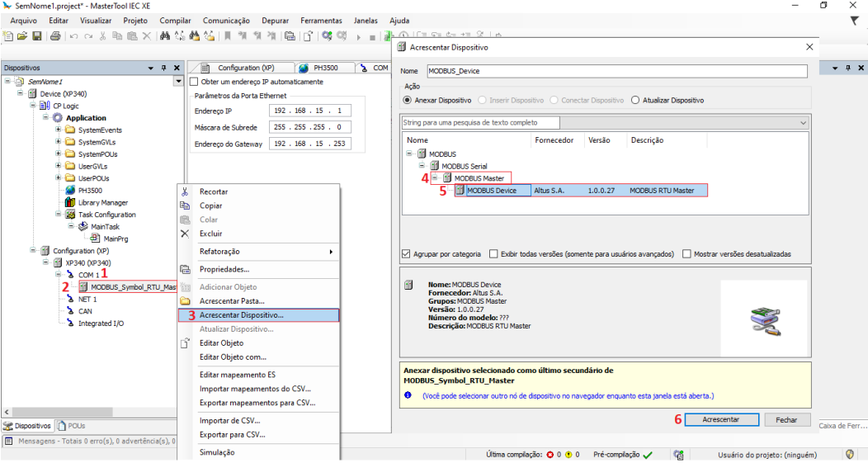Switch to the POUs bottom tab
The height and width of the screenshot is (463, 868).
[71, 426]
